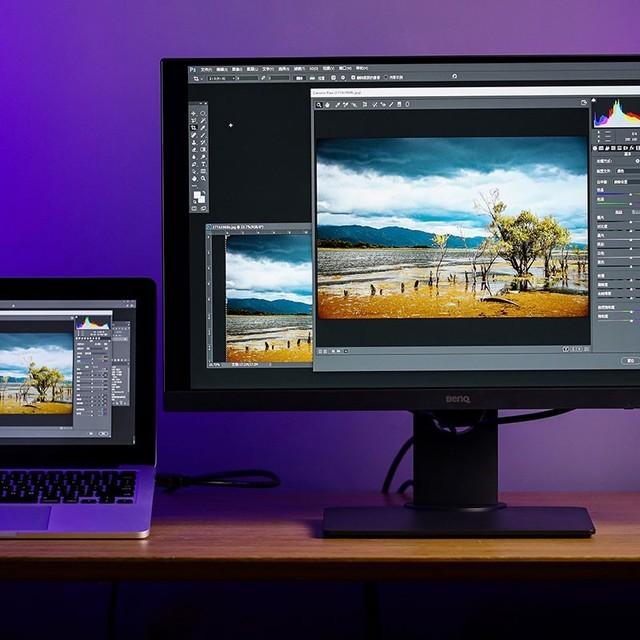This screenshot has width=640, height=640.
Task: Click the foreground color swatch
Action: [x=197, y=195]
